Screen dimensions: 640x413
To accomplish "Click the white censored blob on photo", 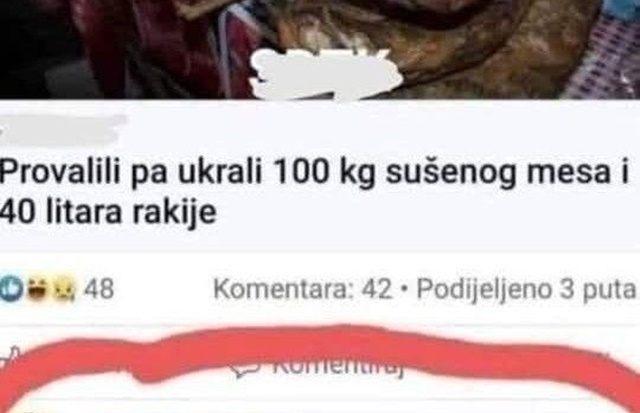I will coord(324,75).
